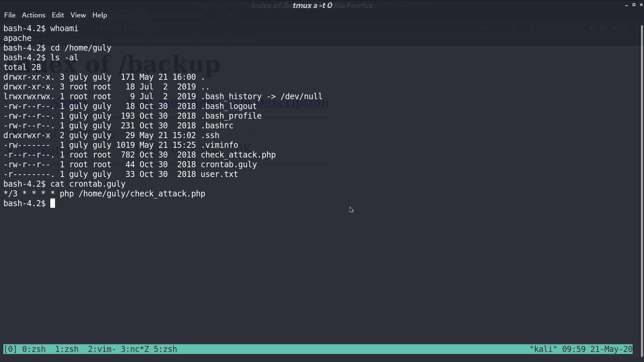Viewport: 644px width, 362px height.
Task: Open the Help menu
Action: [100, 15]
